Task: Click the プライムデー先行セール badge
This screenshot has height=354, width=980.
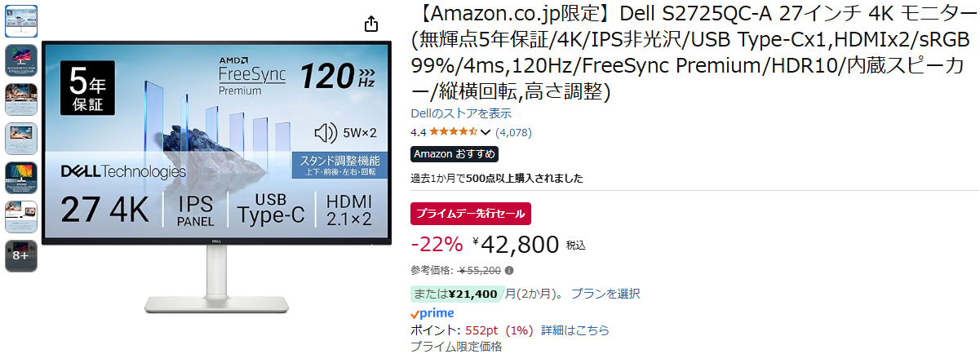Action: [x=471, y=214]
